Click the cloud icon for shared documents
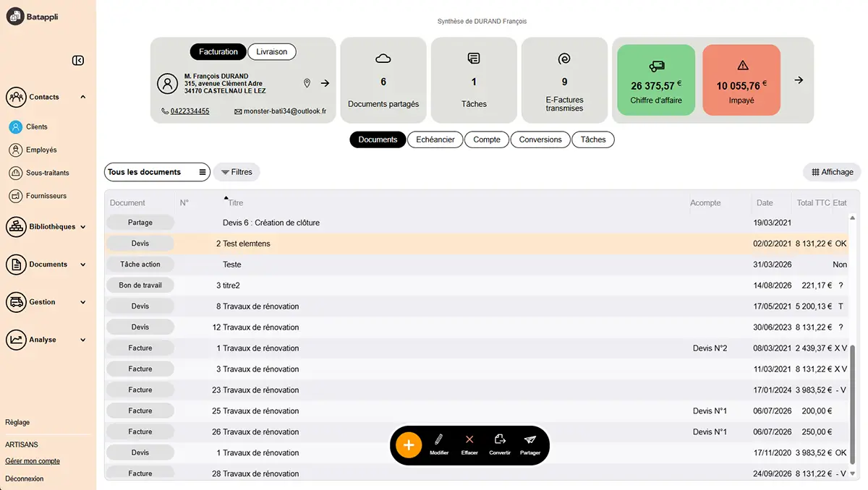868x490 pixels. pos(383,59)
